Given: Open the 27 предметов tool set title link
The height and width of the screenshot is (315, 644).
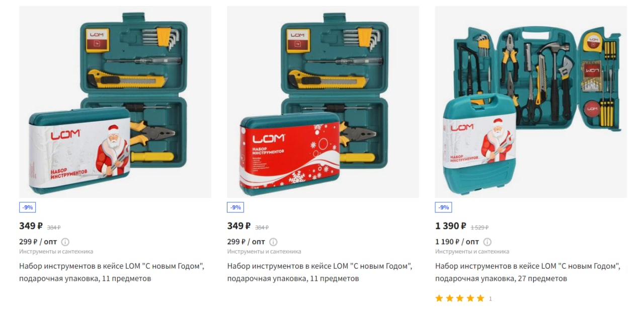Looking at the screenshot, I should [528, 272].
